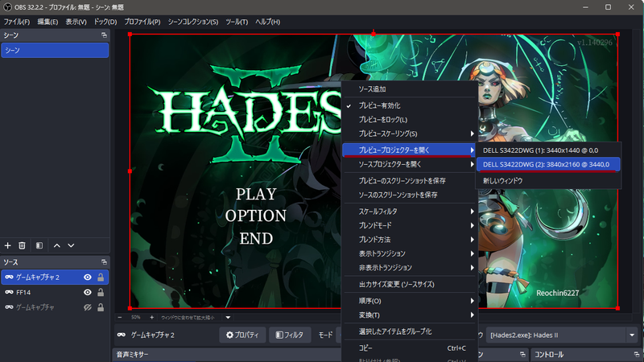Open the ツール(T) menu
This screenshot has height=362, width=644.
pos(237,22)
